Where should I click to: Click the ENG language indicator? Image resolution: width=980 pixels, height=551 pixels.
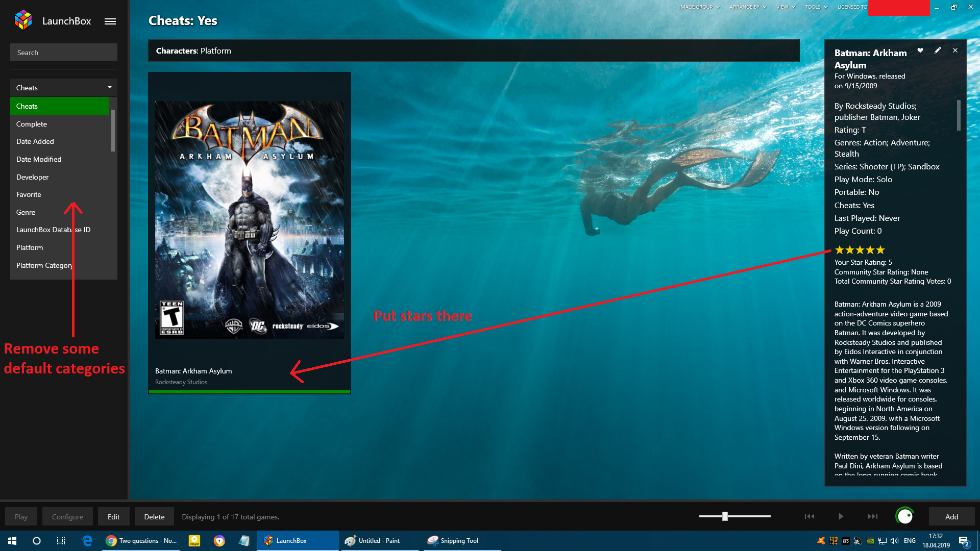coord(910,541)
